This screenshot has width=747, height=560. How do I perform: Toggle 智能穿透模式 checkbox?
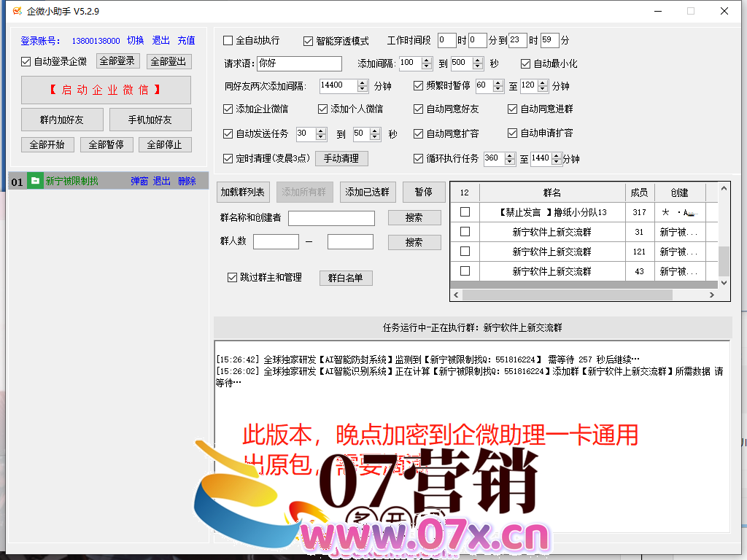click(308, 41)
